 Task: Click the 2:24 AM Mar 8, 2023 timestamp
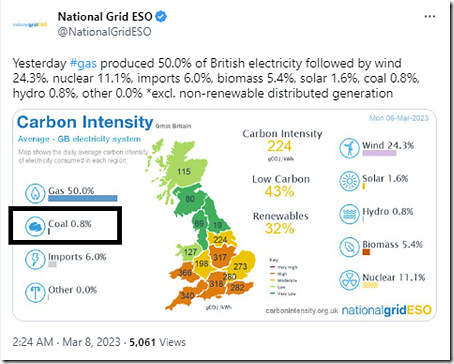pos(66,342)
